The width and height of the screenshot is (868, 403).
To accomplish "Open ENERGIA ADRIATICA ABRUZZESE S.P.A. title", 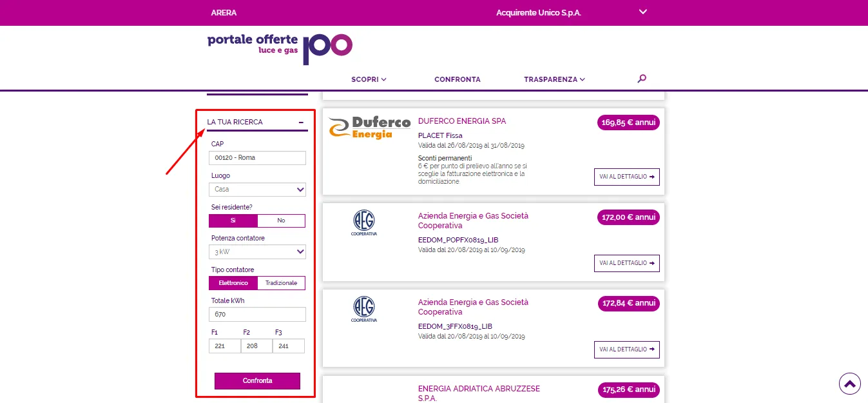I will coord(479,393).
